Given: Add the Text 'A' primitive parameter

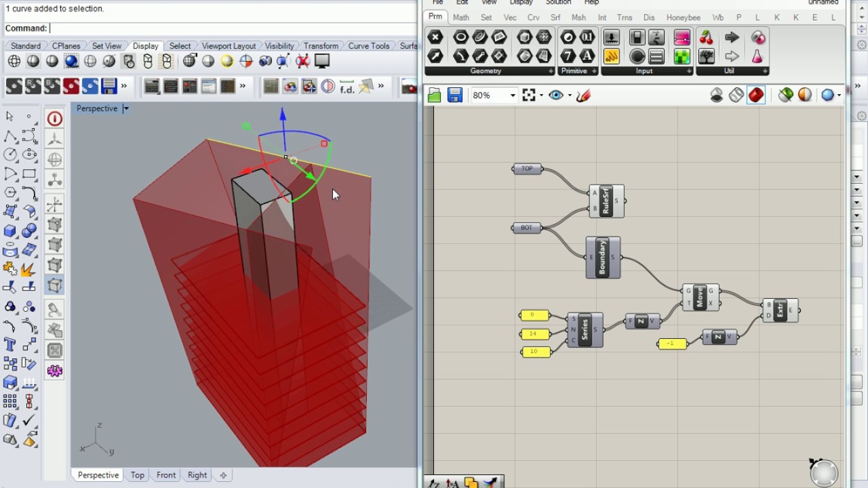Looking at the screenshot, I should tap(587, 56).
